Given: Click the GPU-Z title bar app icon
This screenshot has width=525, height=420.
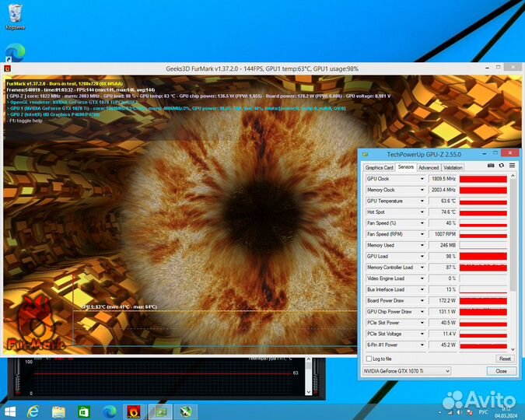Looking at the screenshot, I should tap(365, 155).
